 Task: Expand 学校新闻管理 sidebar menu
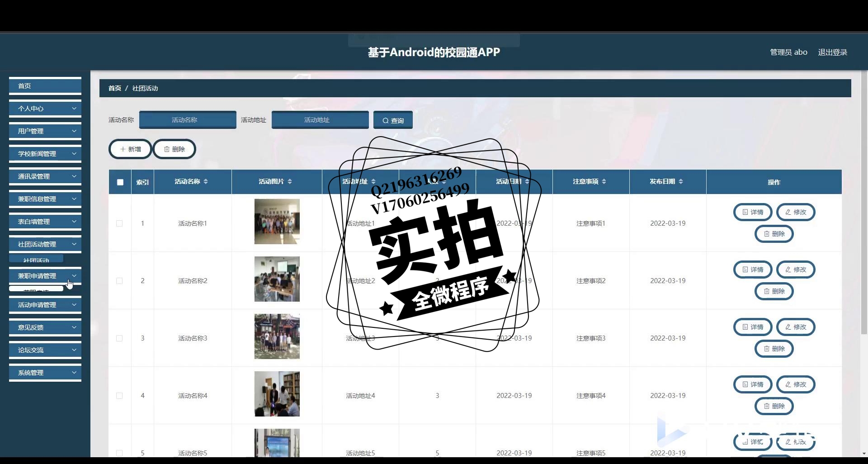[45, 154]
